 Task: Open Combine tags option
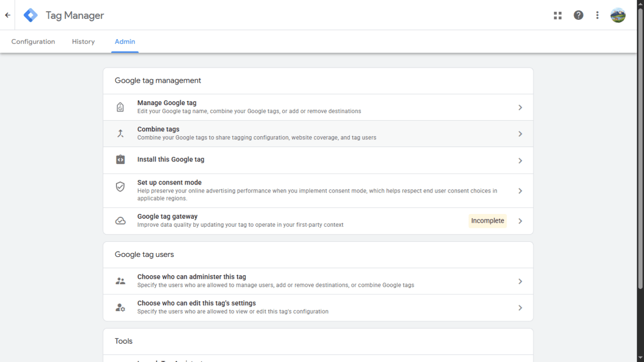coord(318,134)
